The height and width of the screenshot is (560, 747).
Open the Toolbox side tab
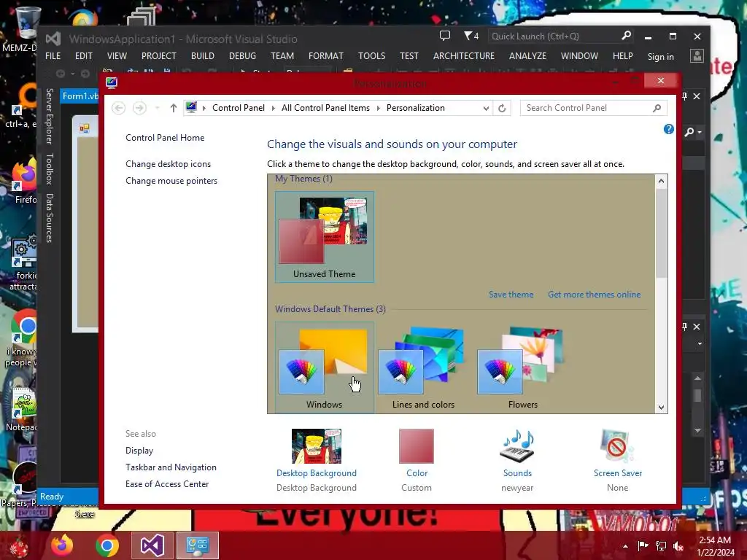49,168
